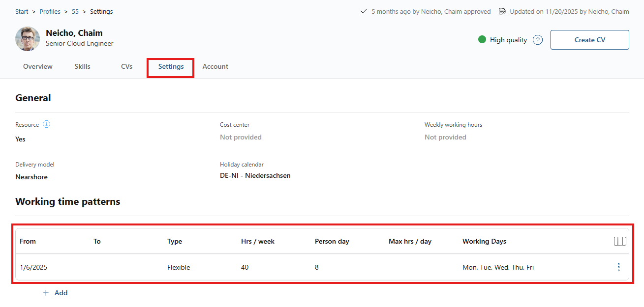Click the Nearshore delivery model value
644x307 pixels.
tap(31, 177)
